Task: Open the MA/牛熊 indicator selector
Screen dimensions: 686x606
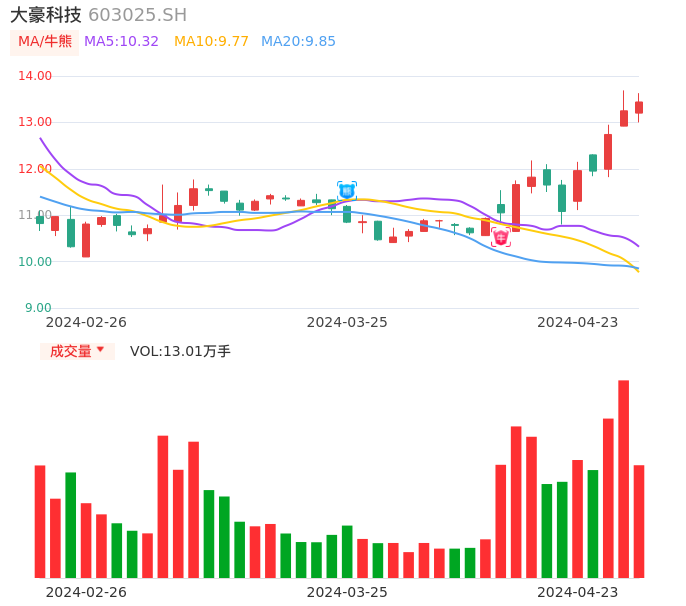Action: (45, 42)
